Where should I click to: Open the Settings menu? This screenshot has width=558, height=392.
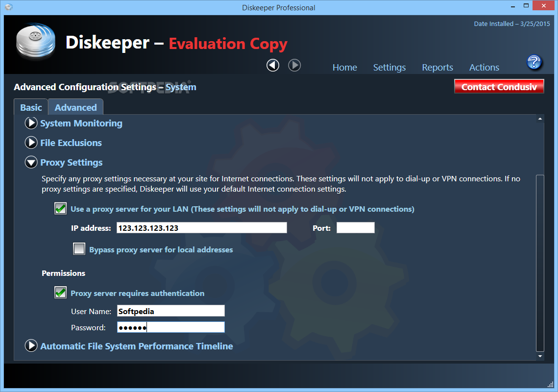click(x=389, y=67)
